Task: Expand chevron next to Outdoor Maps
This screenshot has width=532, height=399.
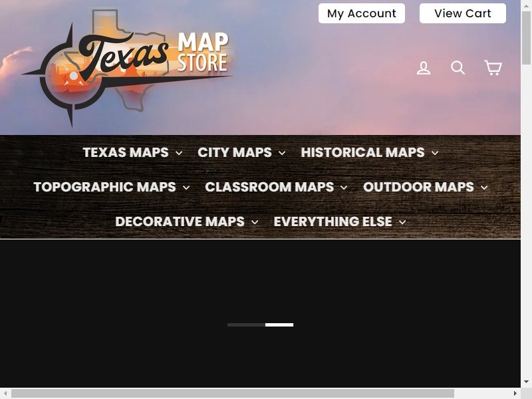Action: [x=484, y=188]
